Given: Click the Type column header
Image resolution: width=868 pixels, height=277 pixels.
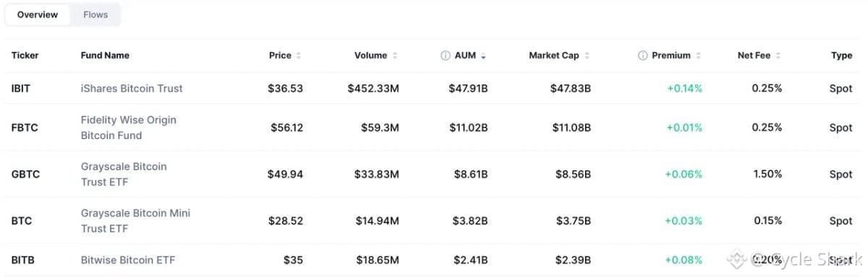Looking at the screenshot, I should 842,56.
